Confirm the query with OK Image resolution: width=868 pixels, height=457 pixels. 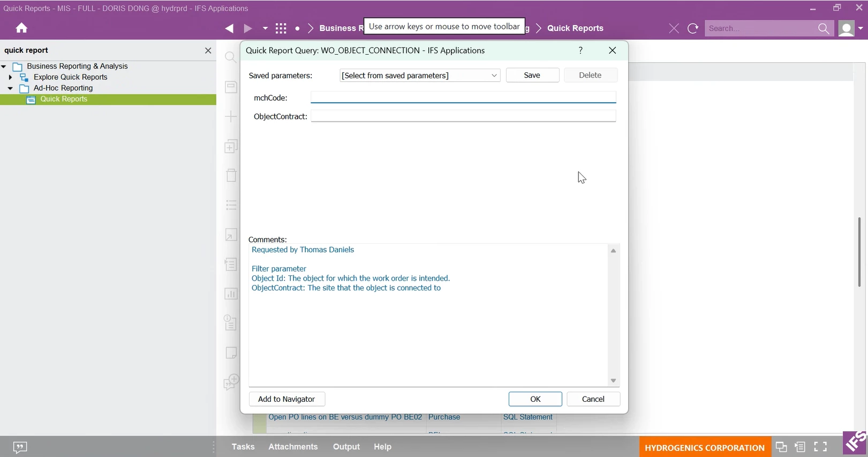pos(535,399)
